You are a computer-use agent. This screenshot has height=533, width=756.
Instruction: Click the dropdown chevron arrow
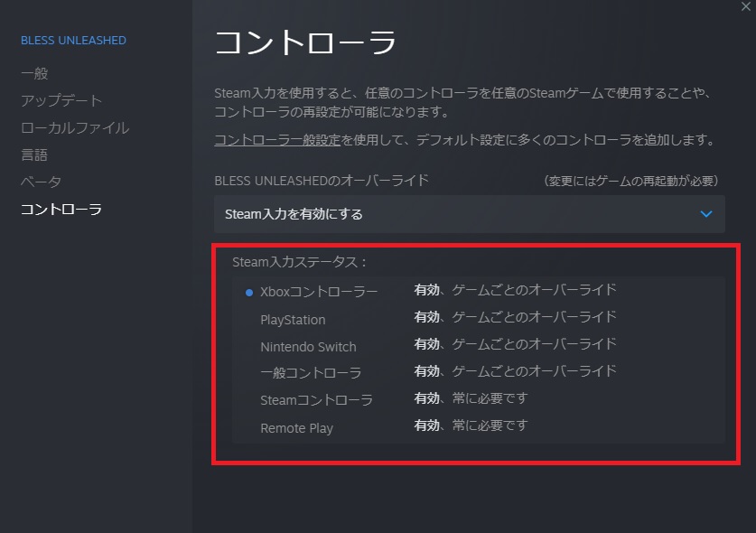[x=705, y=214]
